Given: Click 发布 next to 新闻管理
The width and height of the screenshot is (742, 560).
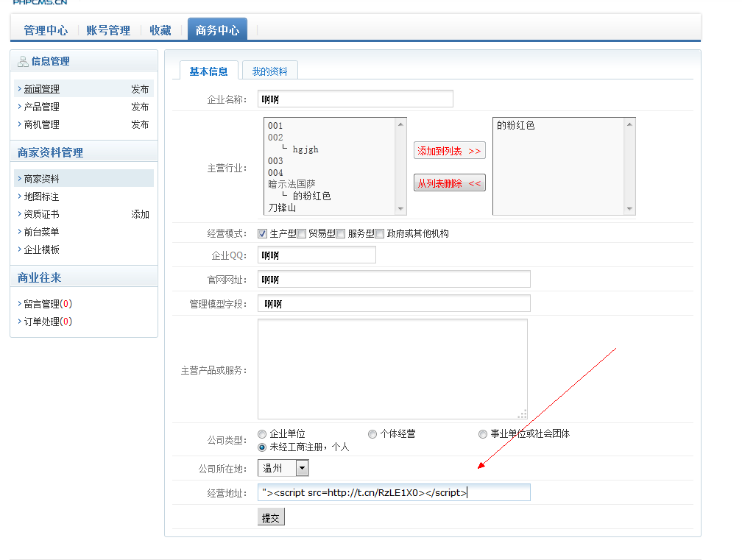Looking at the screenshot, I should click(140, 89).
